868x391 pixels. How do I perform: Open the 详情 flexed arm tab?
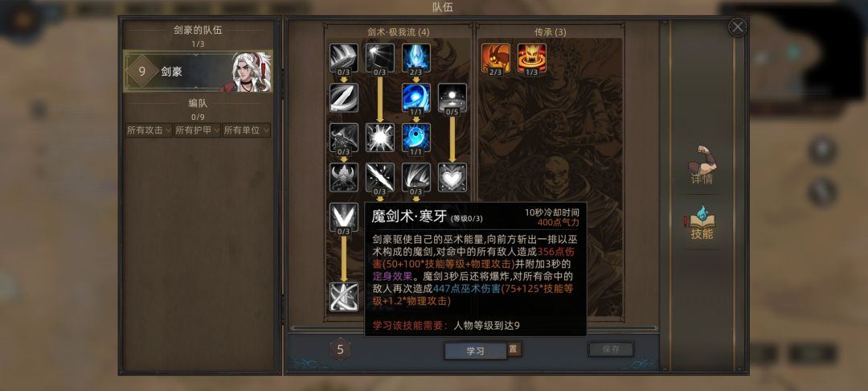(702, 167)
